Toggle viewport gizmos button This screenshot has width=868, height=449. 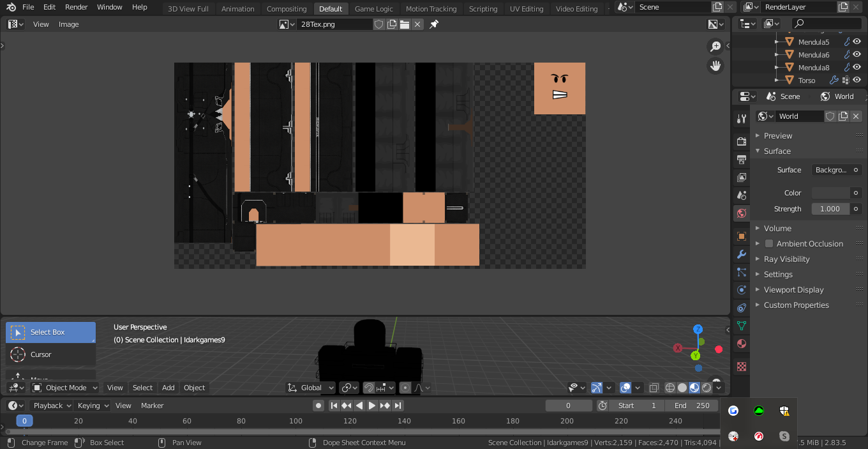click(x=597, y=388)
